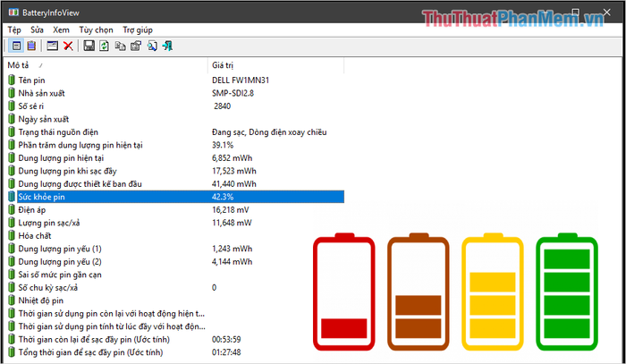Select the Ngày sản xuất row

point(175,119)
